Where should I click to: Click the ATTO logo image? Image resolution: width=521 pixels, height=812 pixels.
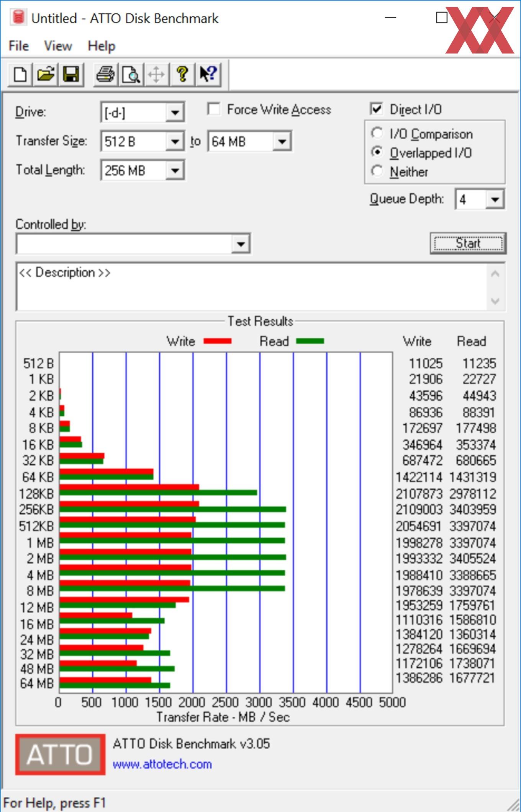pyautogui.click(x=60, y=754)
